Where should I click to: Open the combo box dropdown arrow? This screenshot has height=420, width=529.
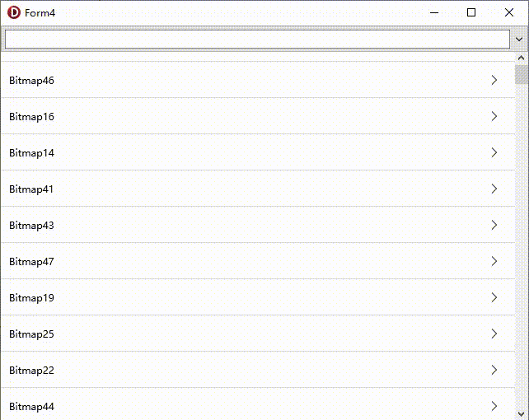[x=520, y=39]
